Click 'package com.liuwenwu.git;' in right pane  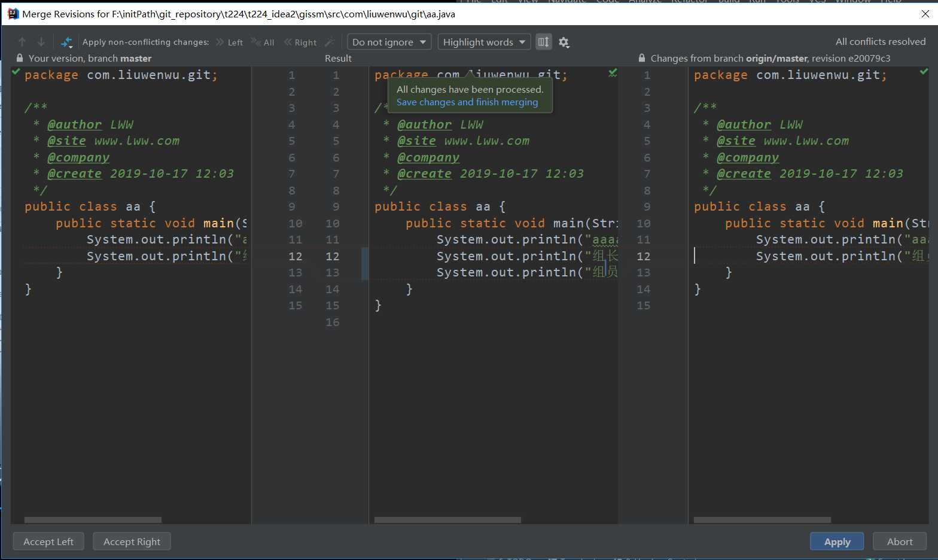[x=791, y=75]
